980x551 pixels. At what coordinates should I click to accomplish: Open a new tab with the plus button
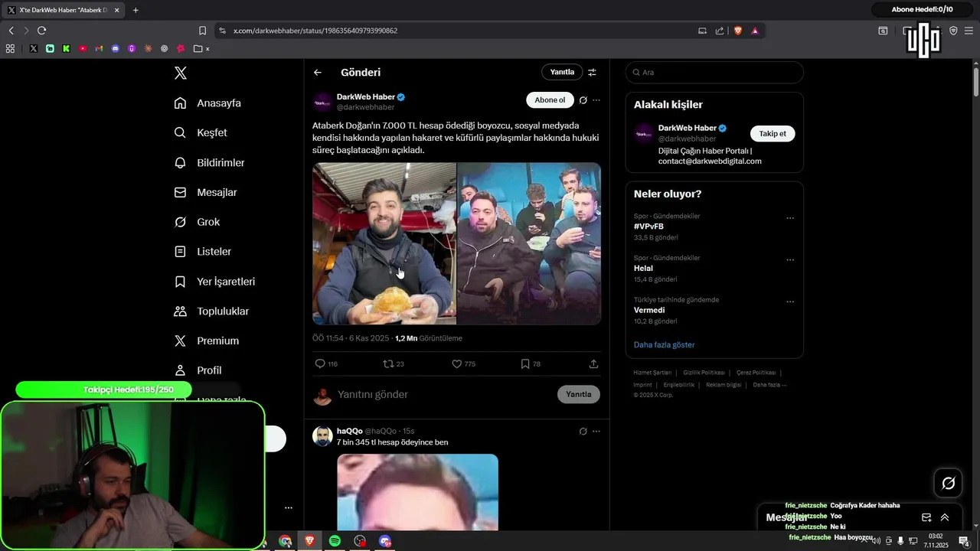tap(136, 10)
